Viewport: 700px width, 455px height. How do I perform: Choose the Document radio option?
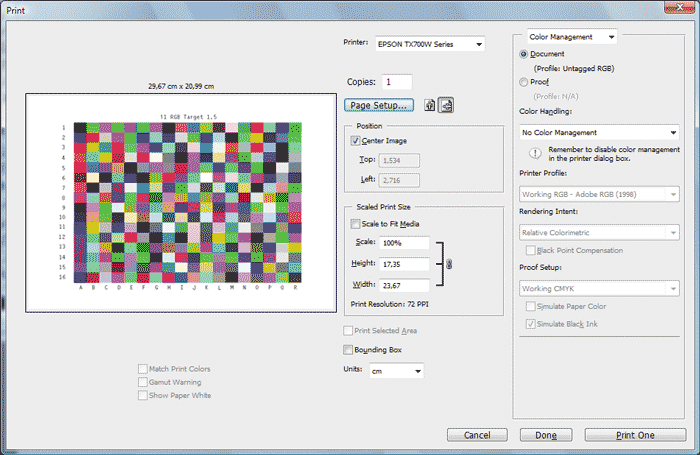(526, 53)
